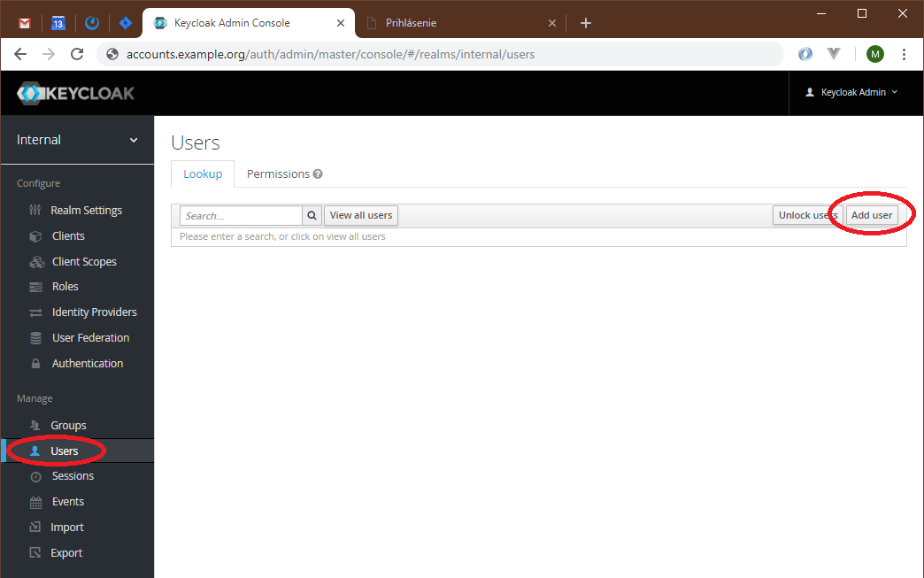The image size is (924, 578).
Task: Click the Add user button
Action: click(872, 215)
